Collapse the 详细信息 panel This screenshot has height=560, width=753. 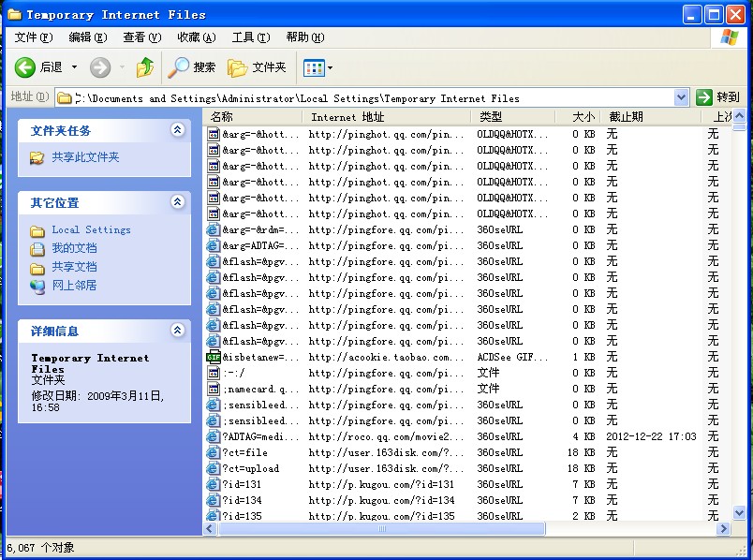178,330
